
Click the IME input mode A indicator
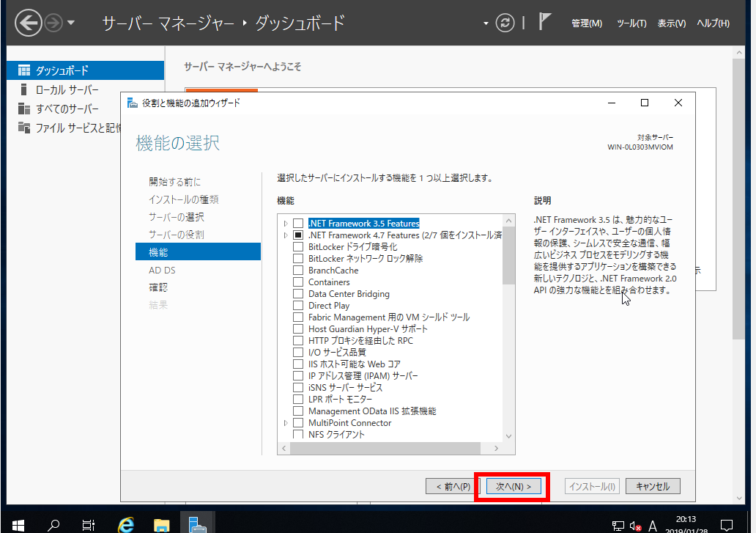653,526
